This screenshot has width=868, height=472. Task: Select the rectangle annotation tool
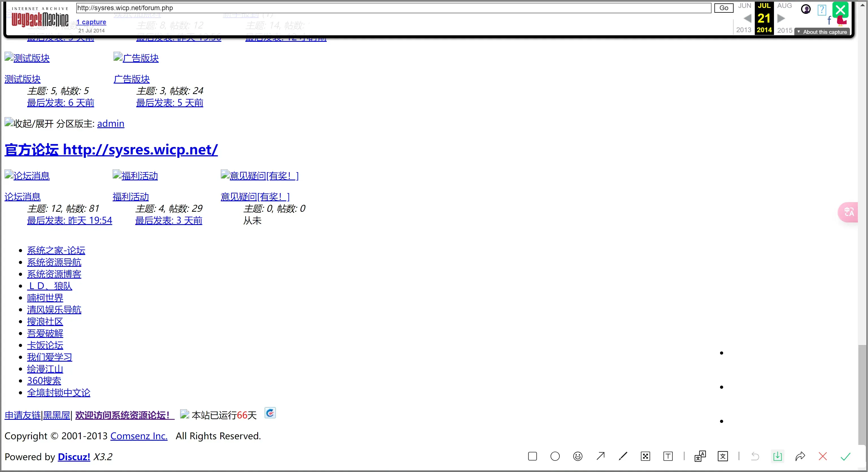pos(532,456)
